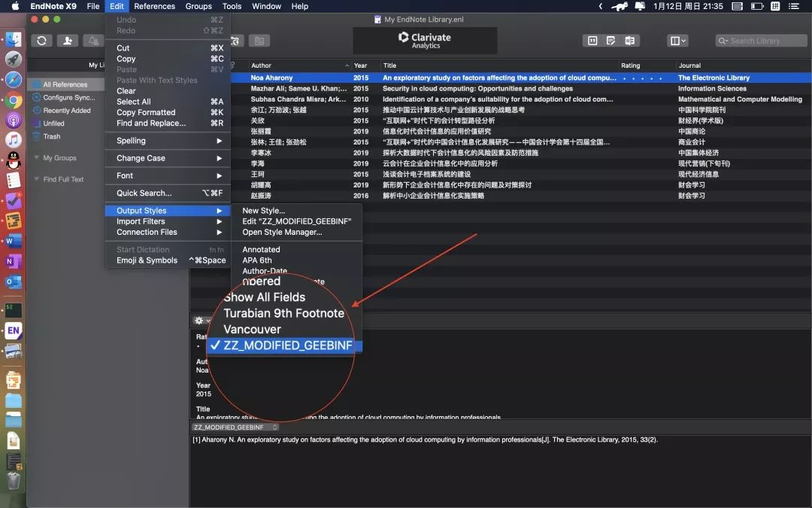Click the return to Word toolbar icon
Viewport: 812px width, 508px height.
(x=630, y=41)
